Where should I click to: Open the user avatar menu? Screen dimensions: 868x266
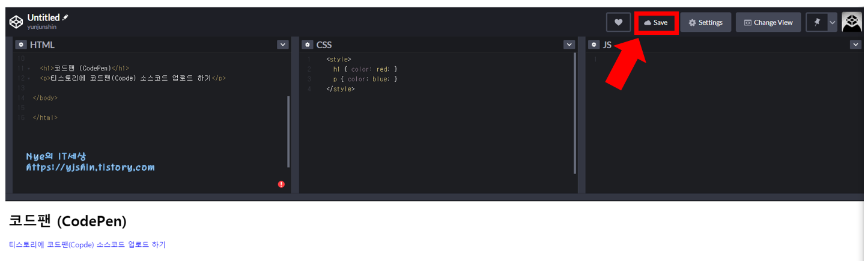[x=852, y=22]
